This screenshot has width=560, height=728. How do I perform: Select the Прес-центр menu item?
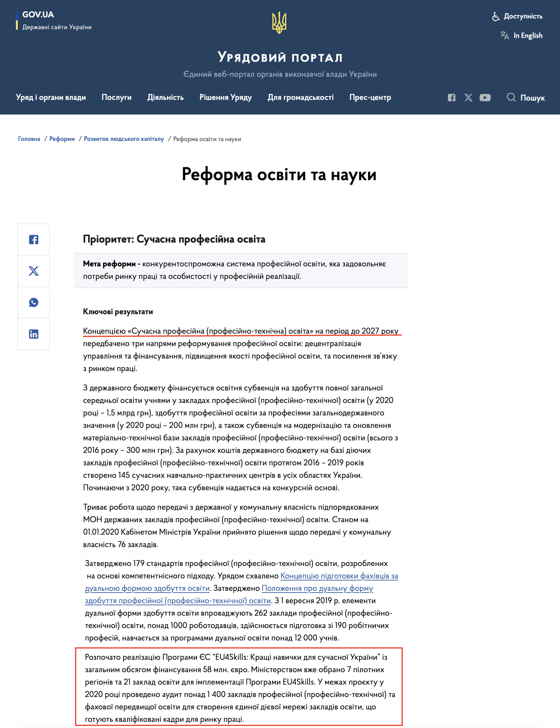(x=370, y=98)
